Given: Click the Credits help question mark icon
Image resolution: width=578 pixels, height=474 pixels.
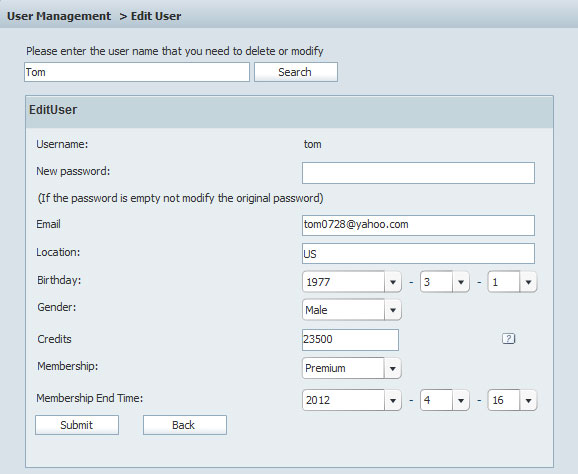Looking at the screenshot, I should (x=508, y=338).
